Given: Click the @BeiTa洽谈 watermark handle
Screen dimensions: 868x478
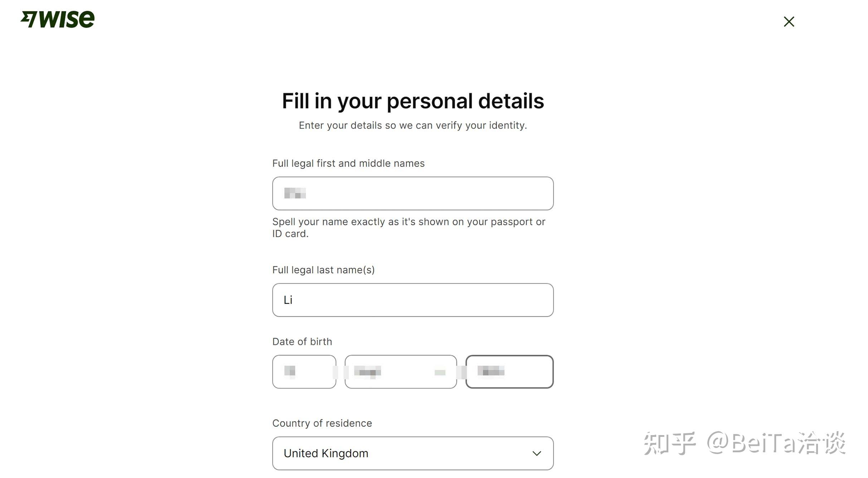Looking at the screenshot, I should click(x=776, y=443).
